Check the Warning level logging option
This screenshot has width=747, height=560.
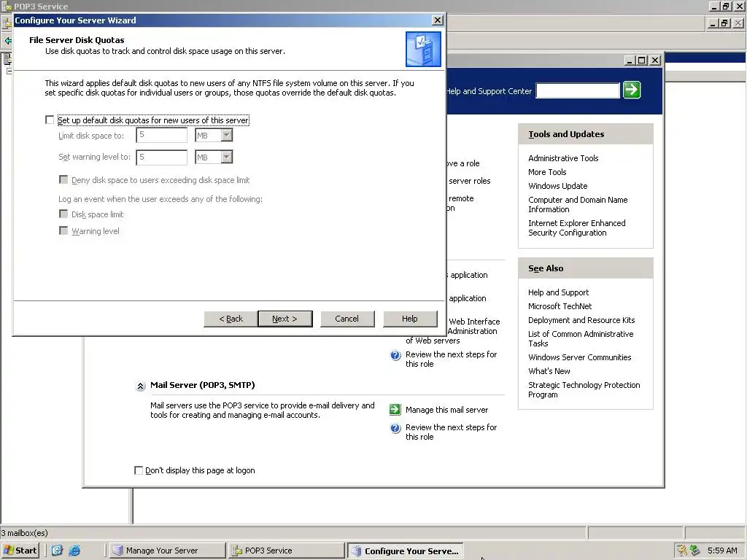pos(63,230)
